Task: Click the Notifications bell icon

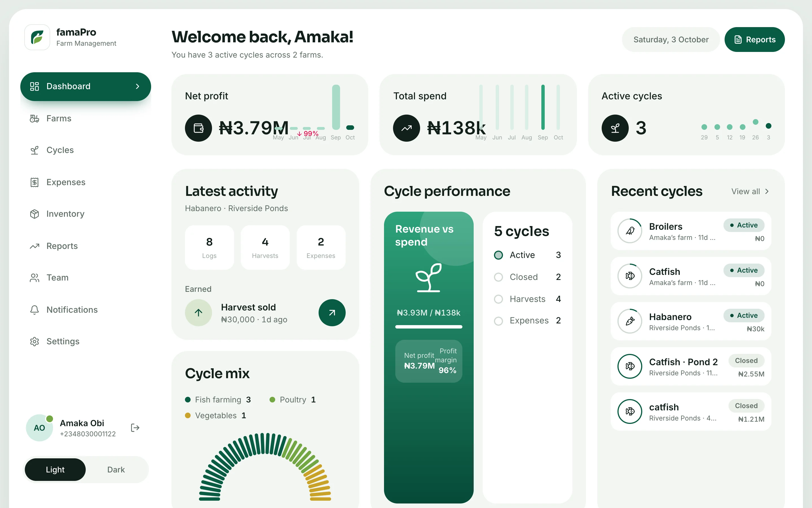Action: [34, 310]
